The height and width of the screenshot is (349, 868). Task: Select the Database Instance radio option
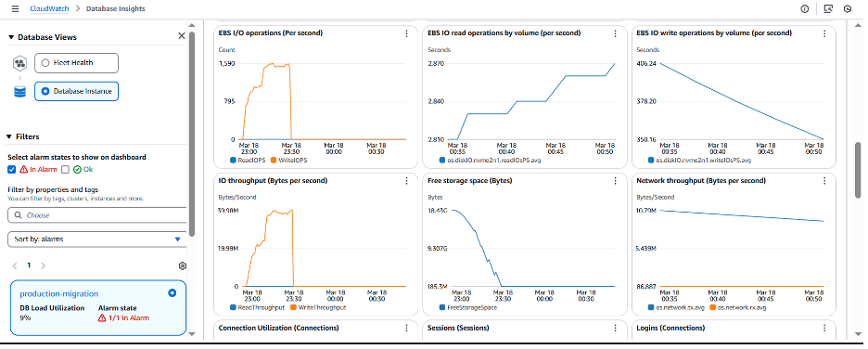tap(45, 91)
